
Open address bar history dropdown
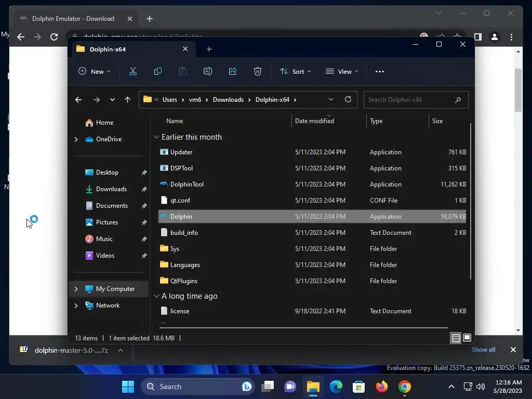pos(331,99)
